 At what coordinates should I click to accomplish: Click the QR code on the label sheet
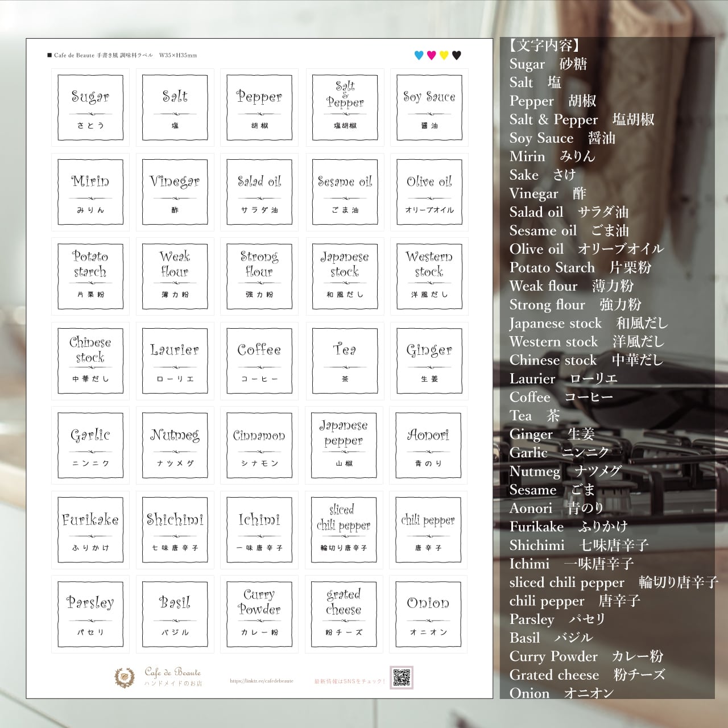(402, 677)
